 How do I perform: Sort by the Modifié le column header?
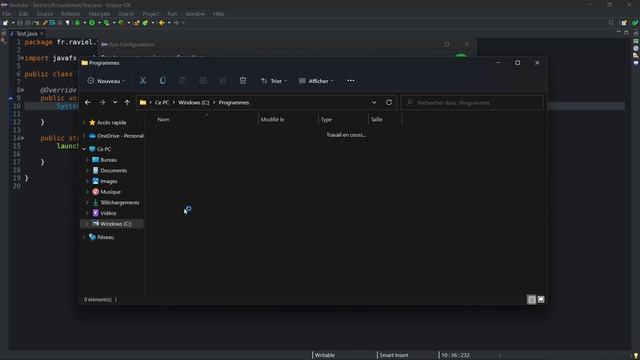click(288, 120)
